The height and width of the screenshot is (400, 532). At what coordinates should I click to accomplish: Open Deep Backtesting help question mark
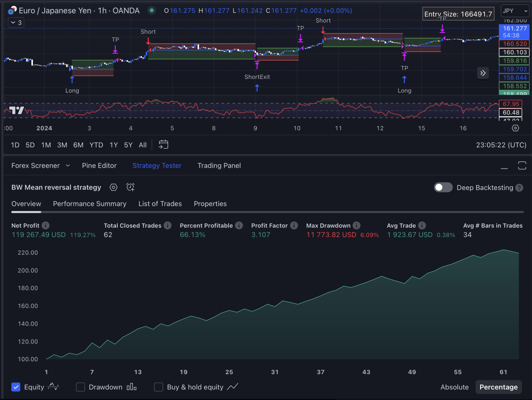click(x=519, y=188)
